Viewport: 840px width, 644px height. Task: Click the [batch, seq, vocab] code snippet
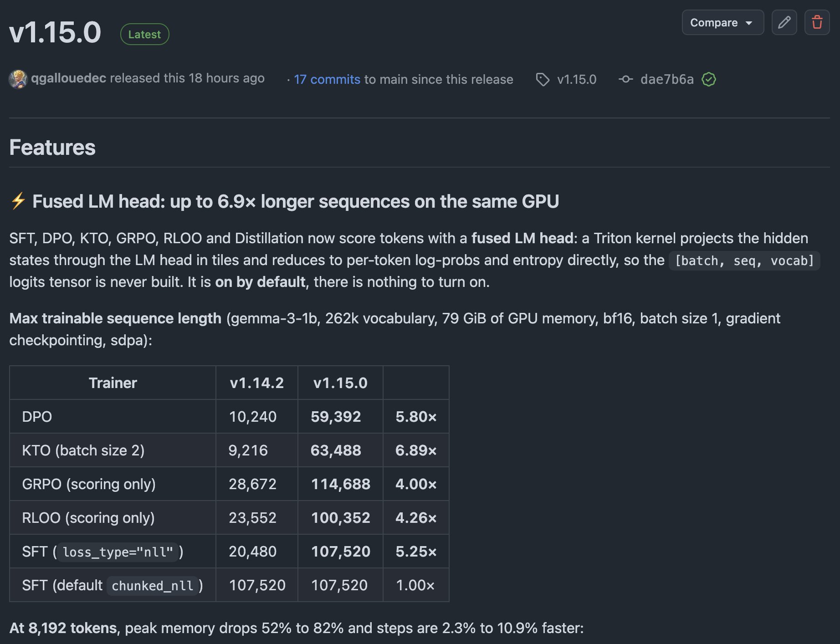[x=744, y=261]
